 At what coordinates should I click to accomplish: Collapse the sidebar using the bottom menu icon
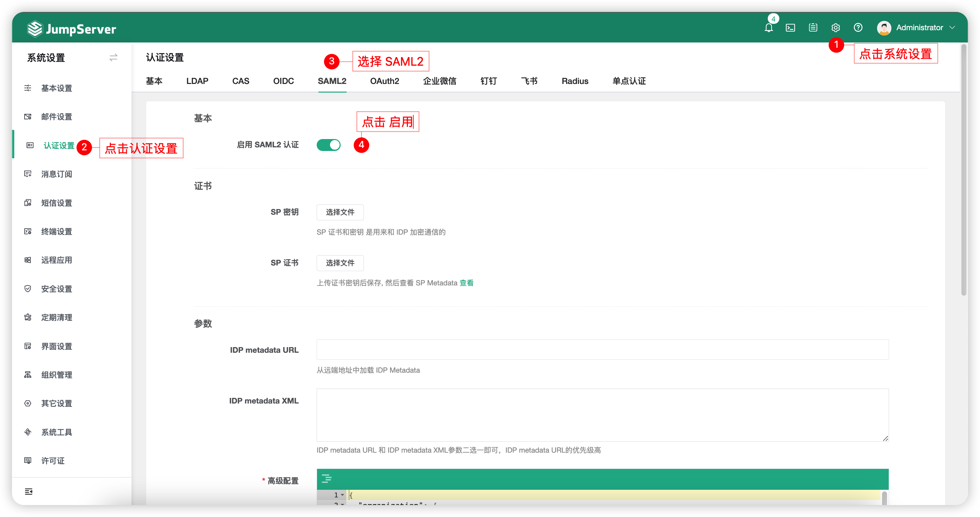click(x=29, y=491)
